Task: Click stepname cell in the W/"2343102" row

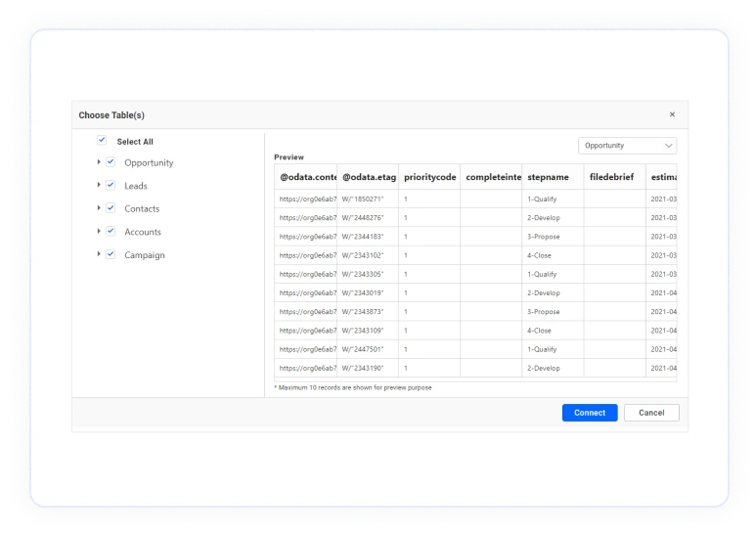Action: pos(553,255)
